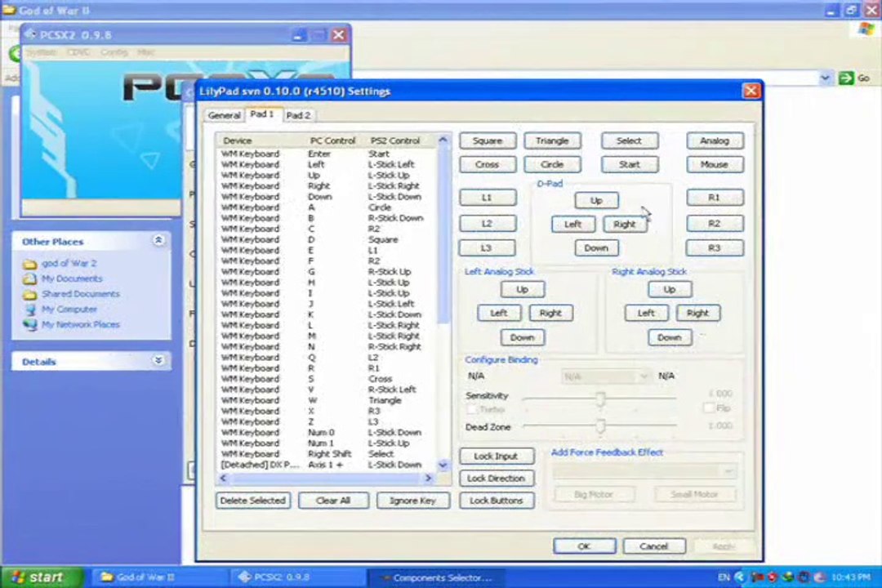This screenshot has height=588, width=882.
Task: Open the Explorer address bar dropdown arrow
Action: (x=825, y=78)
